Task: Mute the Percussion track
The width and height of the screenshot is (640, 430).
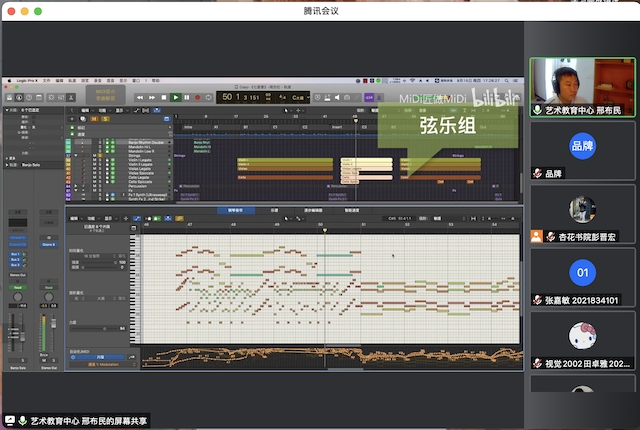Action: coord(94,186)
